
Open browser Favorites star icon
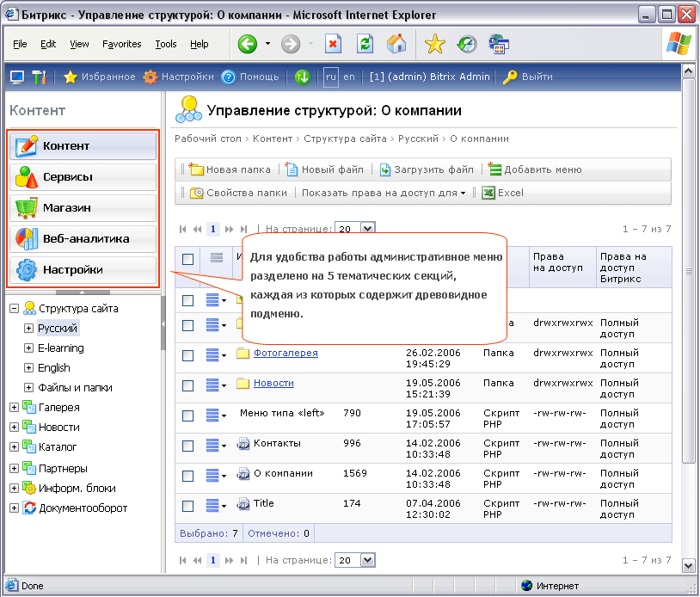coord(435,44)
